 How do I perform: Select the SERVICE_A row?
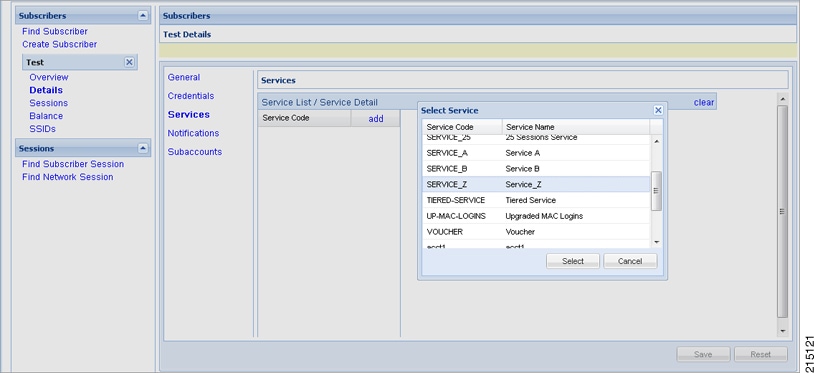click(x=536, y=153)
